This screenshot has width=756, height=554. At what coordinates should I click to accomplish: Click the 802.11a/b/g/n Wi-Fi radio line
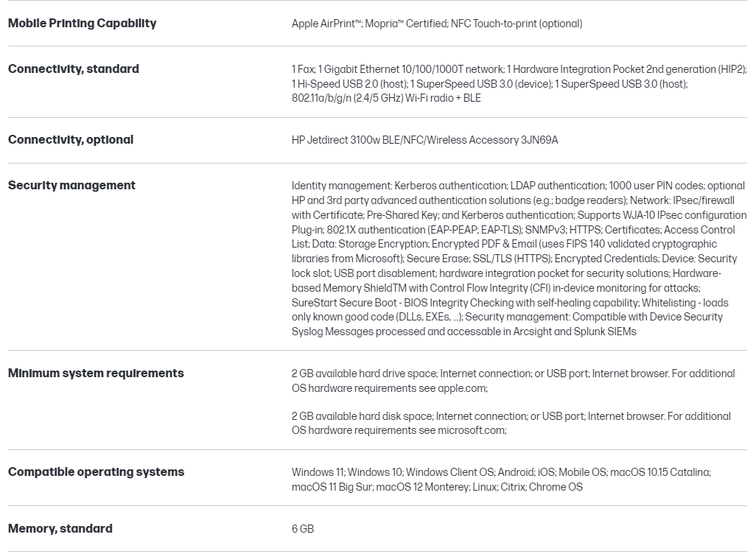(x=386, y=98)
